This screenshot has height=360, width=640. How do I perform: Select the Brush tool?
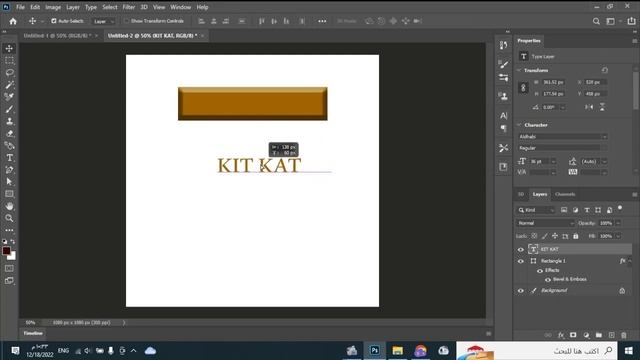click(9, 109)
